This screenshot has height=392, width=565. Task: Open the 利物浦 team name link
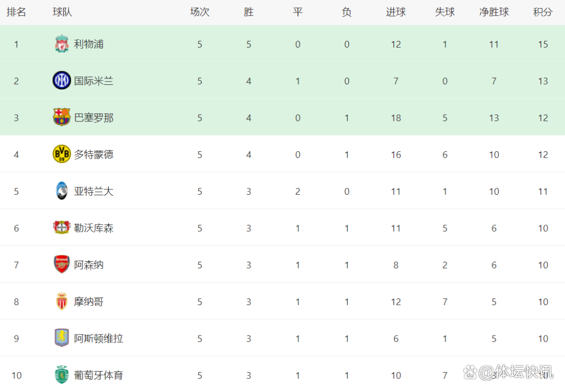click(88, 44)
